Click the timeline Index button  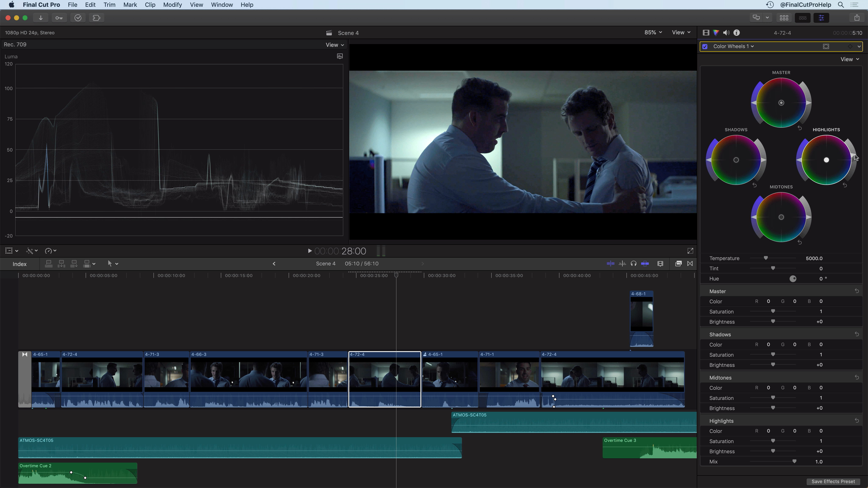[x=19, y=264]
